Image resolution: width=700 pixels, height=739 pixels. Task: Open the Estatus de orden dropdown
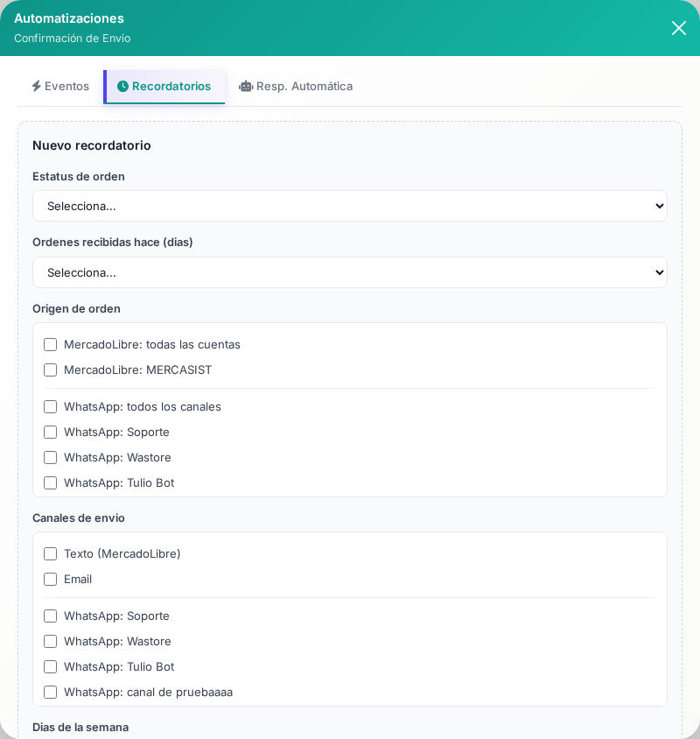click(349, 206)
